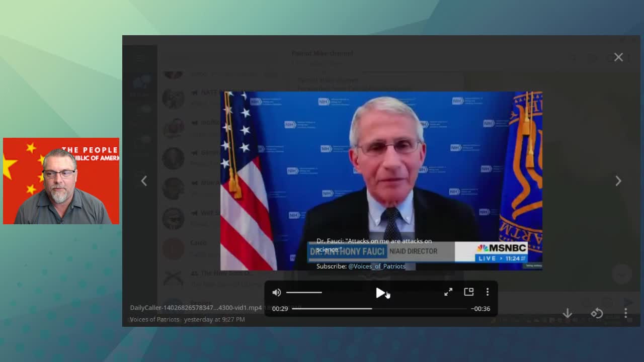Toggle the -00:36 remaining time display
644x362 pixels.
480,309
